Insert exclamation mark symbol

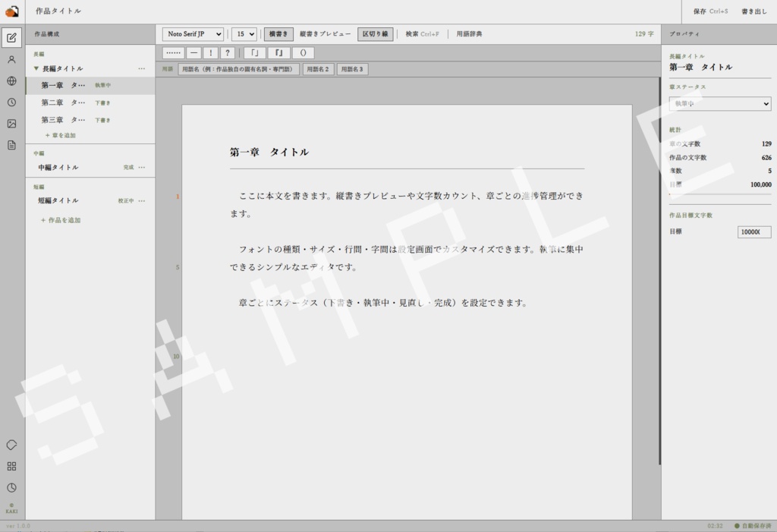[211, 52]
